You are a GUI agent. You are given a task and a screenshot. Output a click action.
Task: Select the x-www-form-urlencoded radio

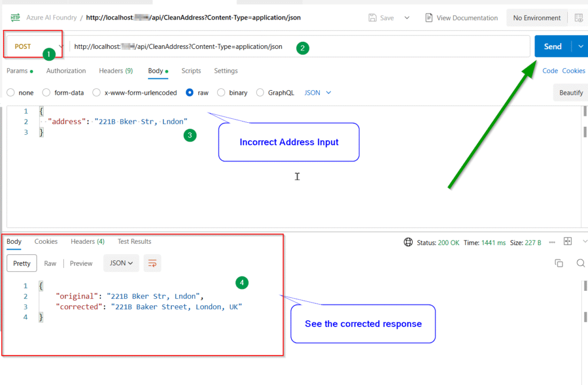coord(96,92)
